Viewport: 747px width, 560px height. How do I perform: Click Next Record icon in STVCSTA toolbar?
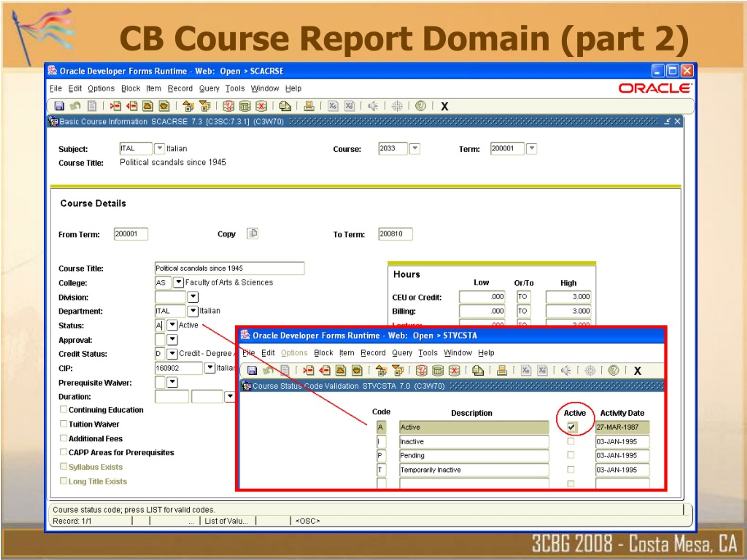click(x=357, y=370)
